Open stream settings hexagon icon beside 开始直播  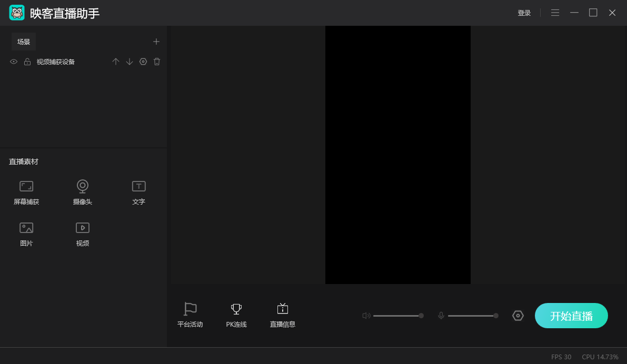[x=518, y=316]
